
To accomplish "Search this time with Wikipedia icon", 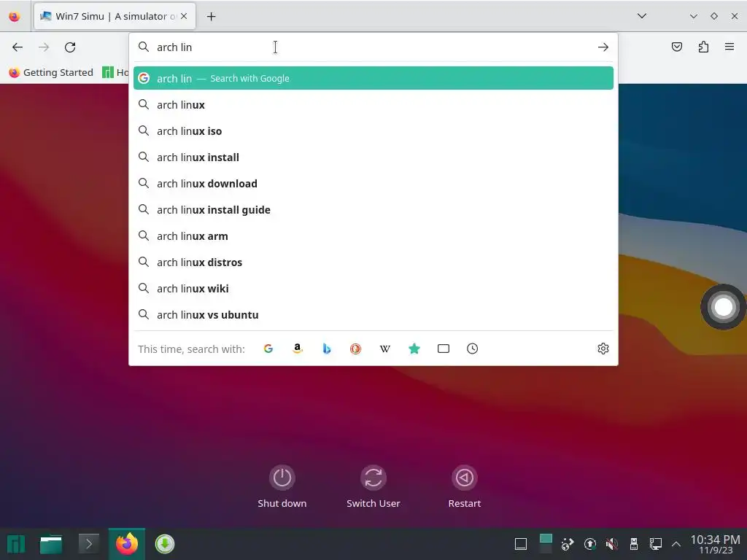I will (385, 349).
